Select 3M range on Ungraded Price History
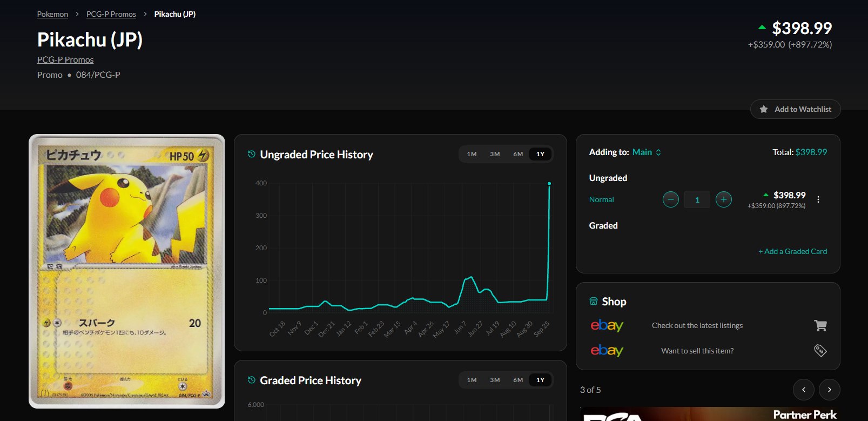The image size is (868, 421). click(495, 154)
